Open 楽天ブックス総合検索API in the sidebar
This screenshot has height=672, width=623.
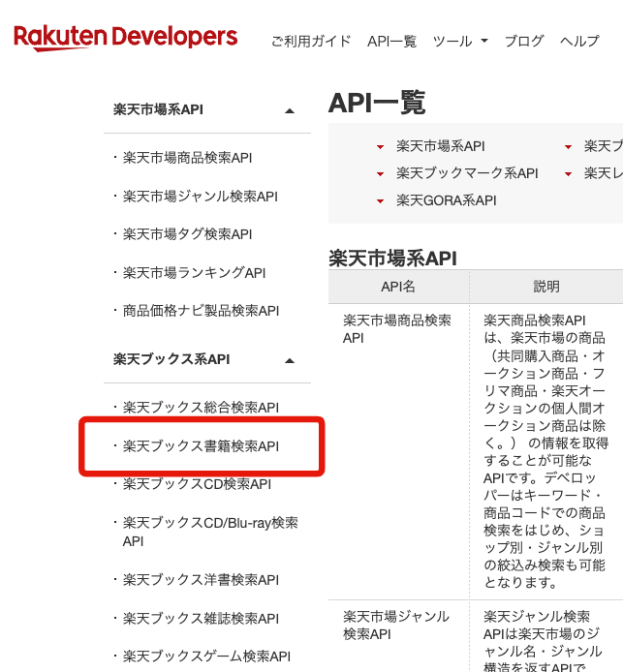tap(201, 408)
